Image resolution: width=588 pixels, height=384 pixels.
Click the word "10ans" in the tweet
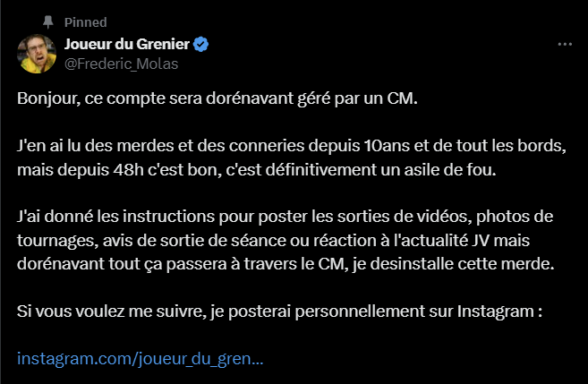coord(386,145)
